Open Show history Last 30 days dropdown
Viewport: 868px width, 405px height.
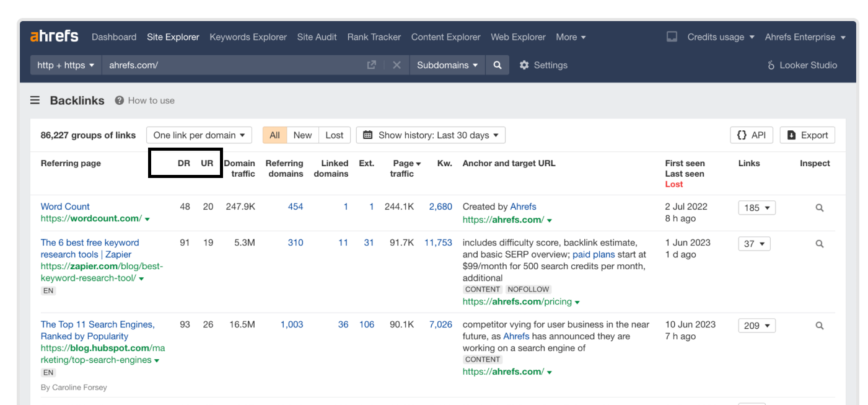pos(431,135)
